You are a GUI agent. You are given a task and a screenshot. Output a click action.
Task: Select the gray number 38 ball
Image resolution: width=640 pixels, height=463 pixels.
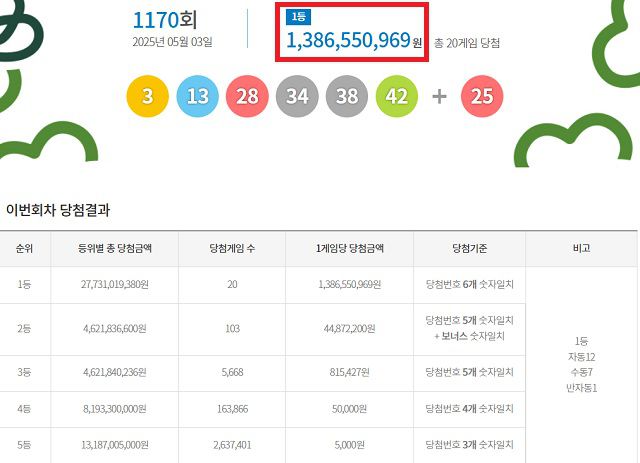[347, 96]
